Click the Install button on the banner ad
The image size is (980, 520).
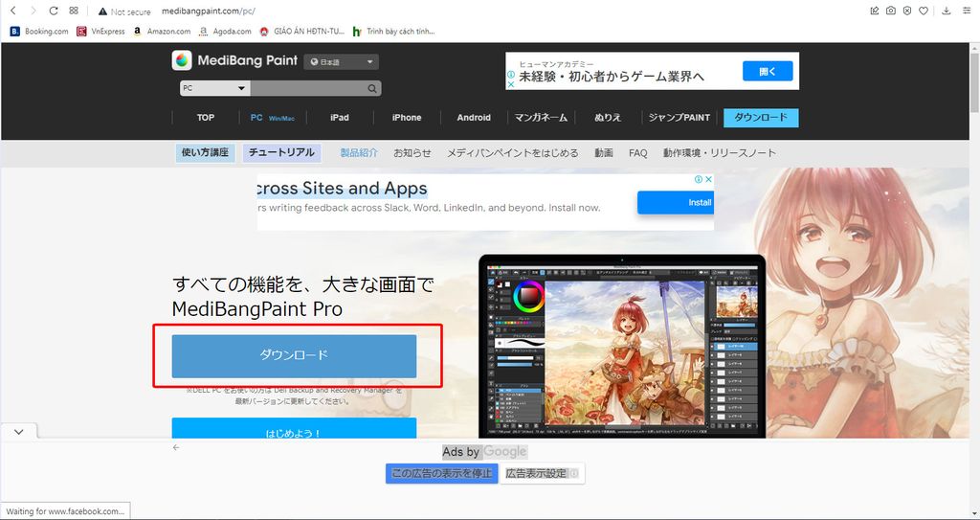(x=675, y=203)
